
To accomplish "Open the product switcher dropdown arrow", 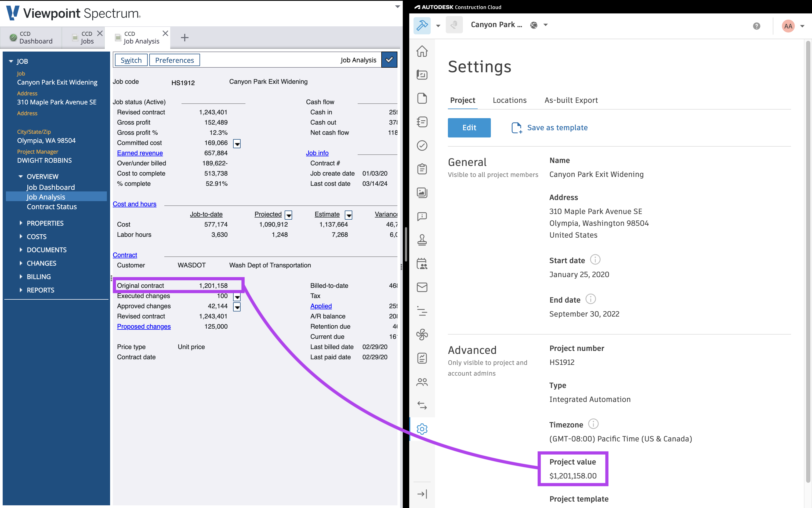I will point(438,26).
